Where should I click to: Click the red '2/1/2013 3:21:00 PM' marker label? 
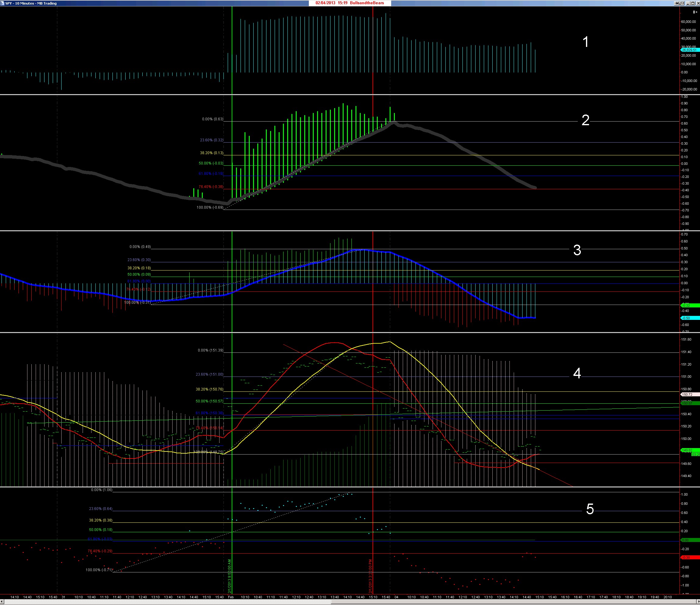click(x=370, y=576)
